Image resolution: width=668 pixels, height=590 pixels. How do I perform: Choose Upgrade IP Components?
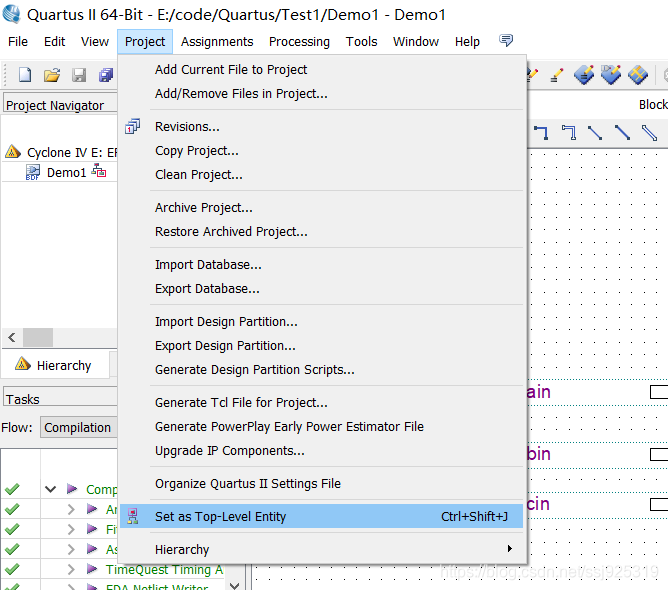[x=321, y=451]
